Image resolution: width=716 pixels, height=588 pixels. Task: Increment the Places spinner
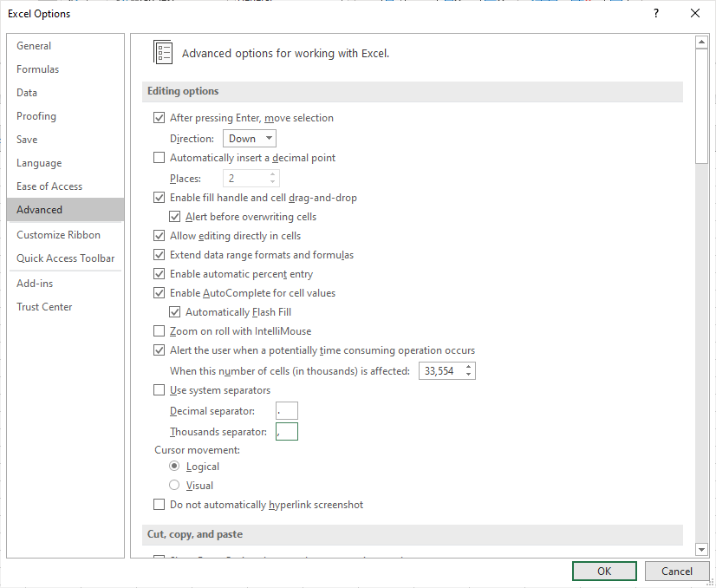coord(270,173)
